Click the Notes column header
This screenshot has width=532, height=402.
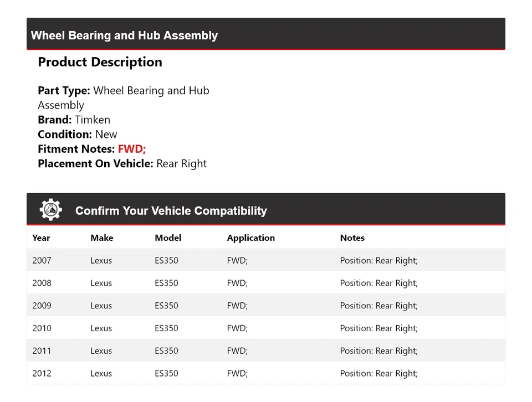pyautogui.click(x=352, y=238)
